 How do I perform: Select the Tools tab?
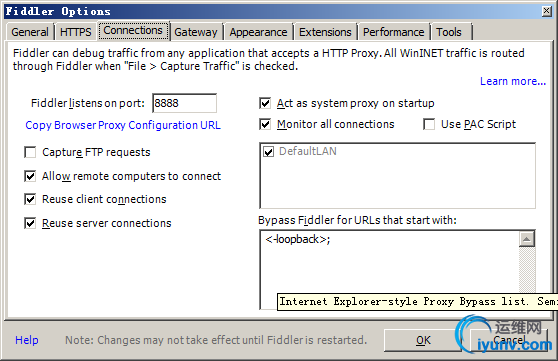click(x=449, y=32)
